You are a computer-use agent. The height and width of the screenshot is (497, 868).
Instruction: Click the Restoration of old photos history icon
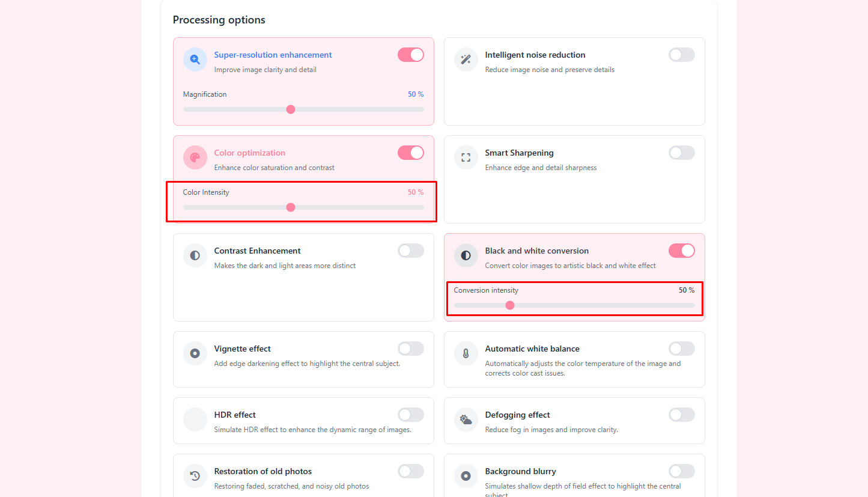tap(195, 476)
